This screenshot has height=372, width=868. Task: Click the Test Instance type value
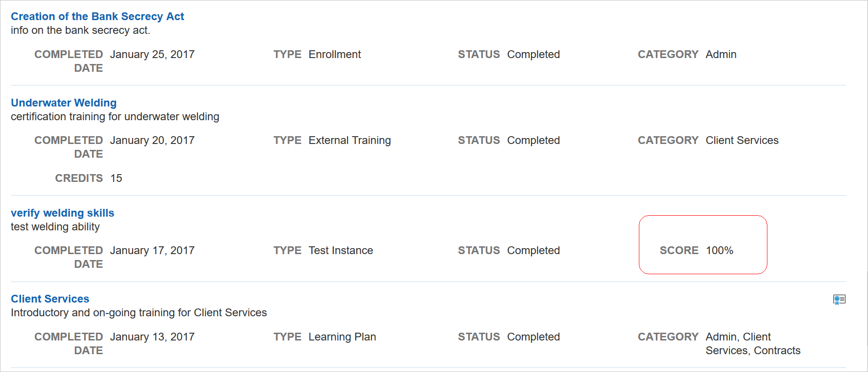(x=341, y=250)
